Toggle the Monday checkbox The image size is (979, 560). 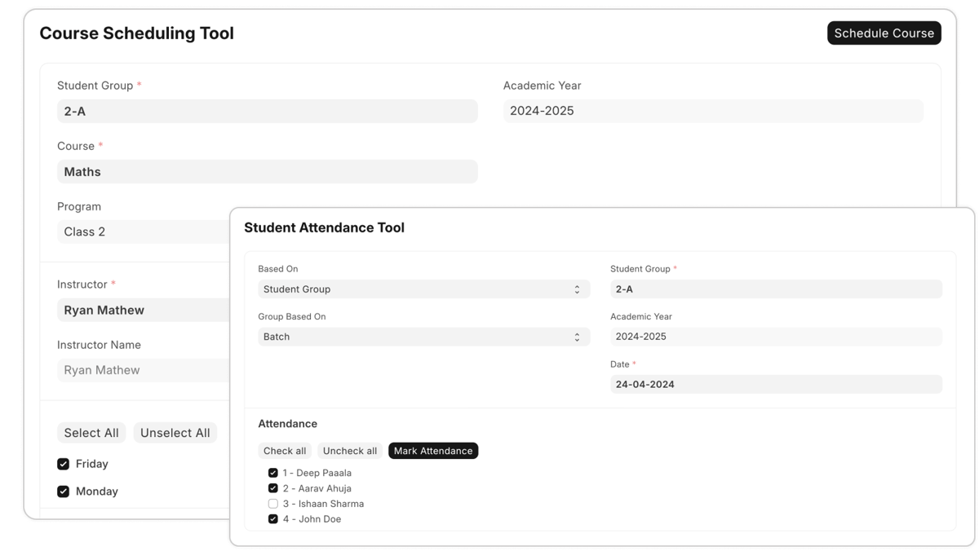click(63, 492)
